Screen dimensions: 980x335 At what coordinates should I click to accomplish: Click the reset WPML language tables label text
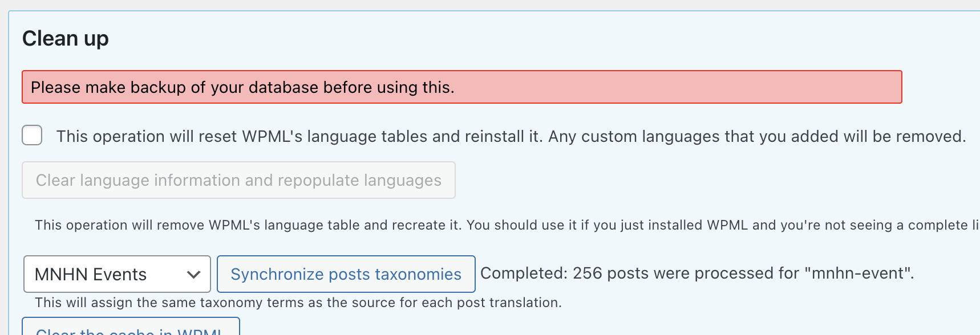coord(511,137)
